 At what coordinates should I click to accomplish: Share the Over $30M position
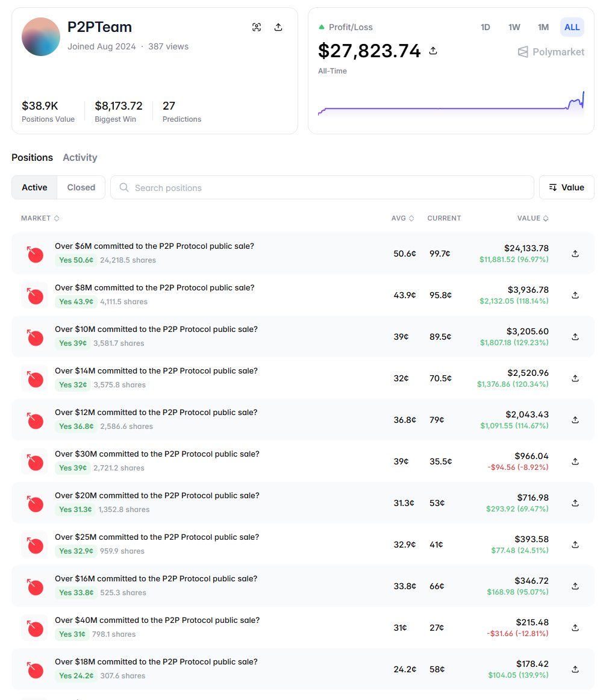click(x=575, y=461)
